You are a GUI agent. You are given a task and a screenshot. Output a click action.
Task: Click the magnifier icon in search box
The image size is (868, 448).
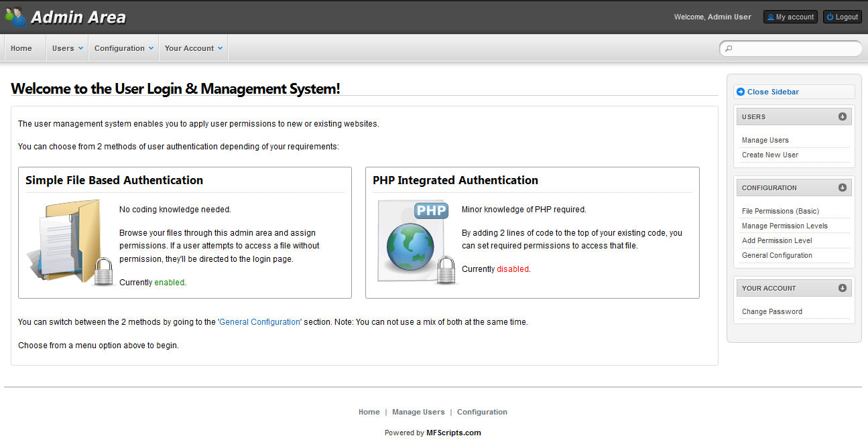click(x=729, y=49)
